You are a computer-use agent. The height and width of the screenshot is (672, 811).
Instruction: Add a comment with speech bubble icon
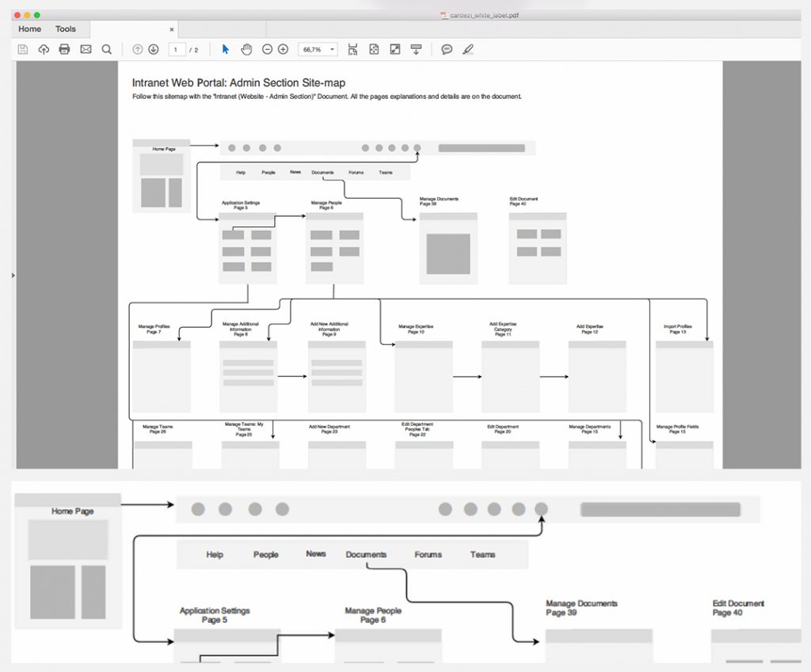tap(447, 49)
